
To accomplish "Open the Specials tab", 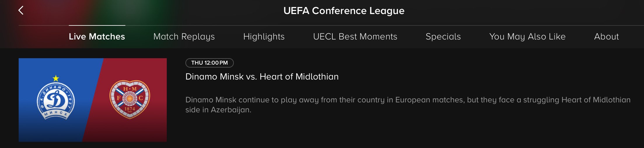I will click(443, 37).
